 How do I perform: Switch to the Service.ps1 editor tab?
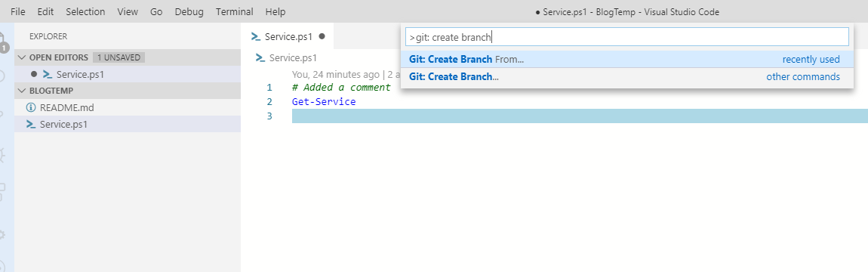coord(288,36)
